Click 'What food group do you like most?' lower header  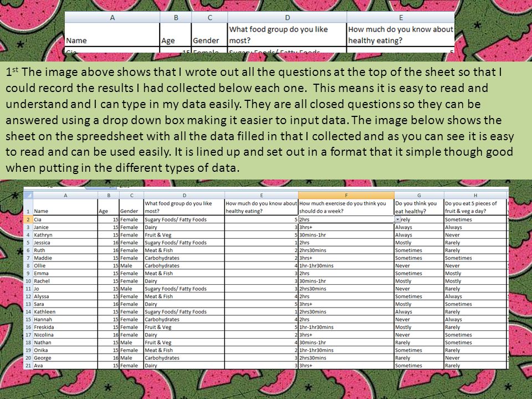(x=184, y=207)
